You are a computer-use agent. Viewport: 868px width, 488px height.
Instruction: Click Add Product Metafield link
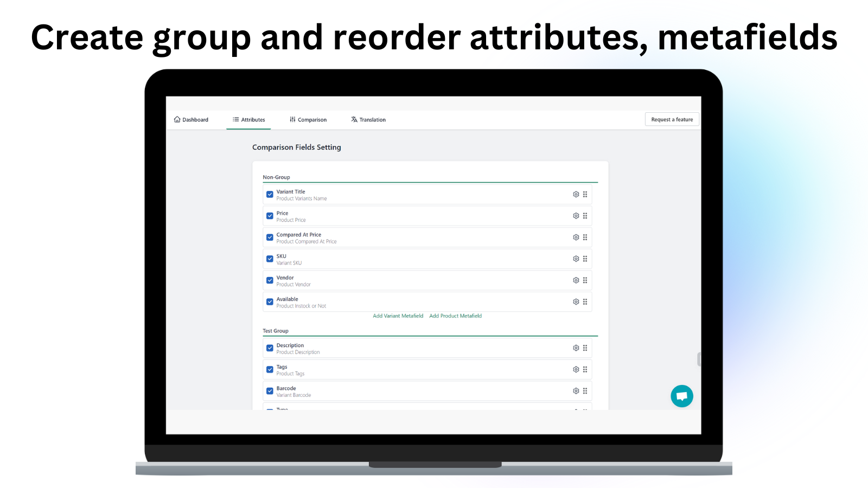[x=455, y=316]
